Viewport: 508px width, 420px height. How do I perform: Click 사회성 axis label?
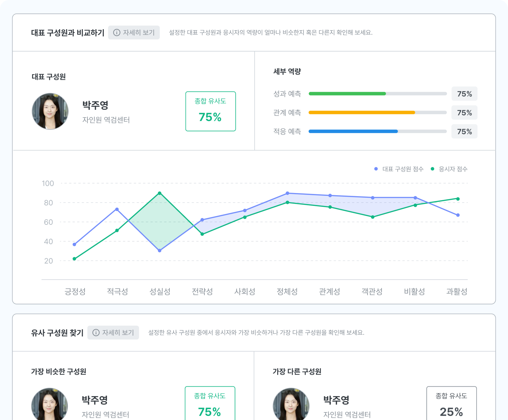point(245,291)
